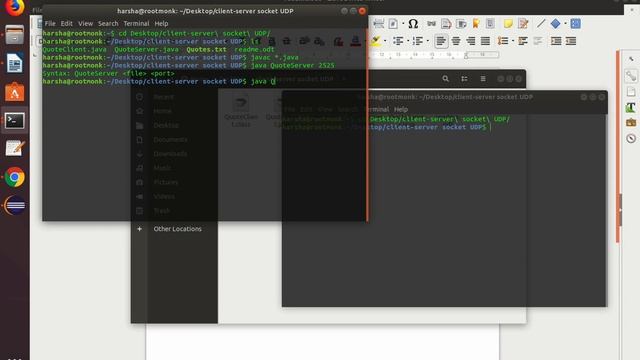Click the Insert Field icon in Writer

pyautogui.click(x=393, y=24)
